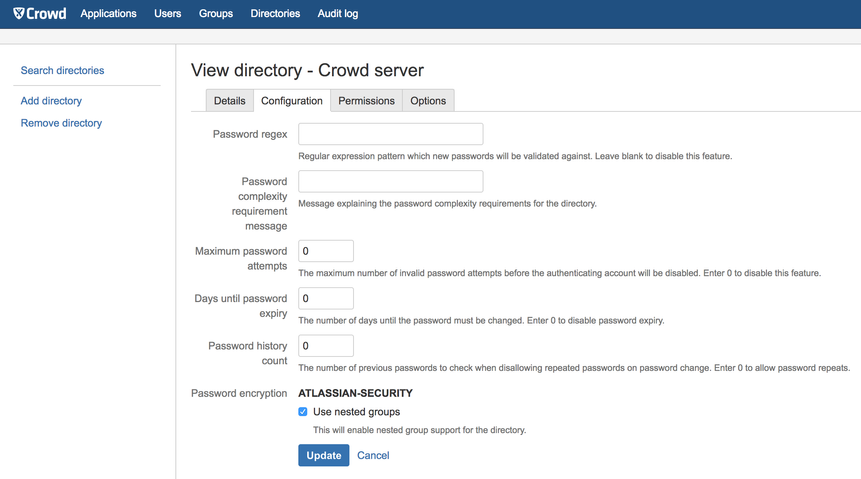Focus the Days until password expiry field

pos(326,298)
